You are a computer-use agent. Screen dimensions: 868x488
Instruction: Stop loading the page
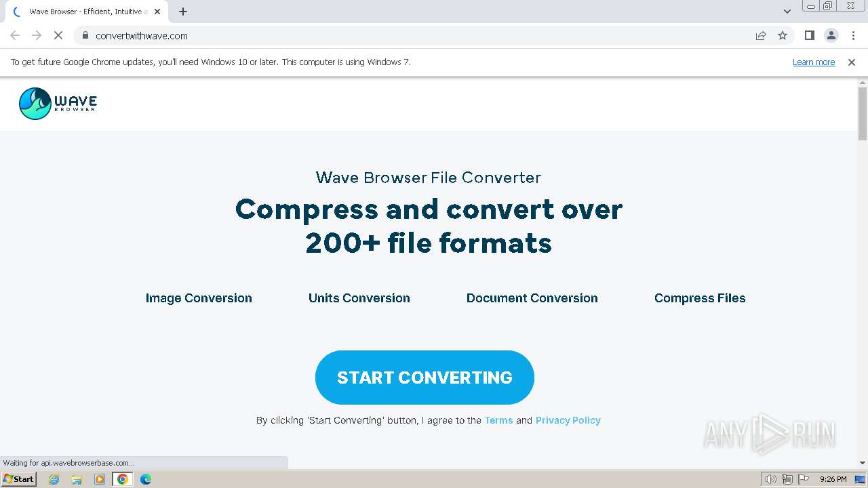tap(58, 35)
